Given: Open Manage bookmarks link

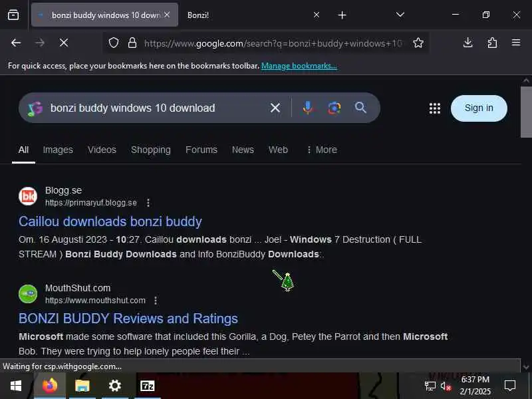Looking at the screenshot, I should coord(299,66).
